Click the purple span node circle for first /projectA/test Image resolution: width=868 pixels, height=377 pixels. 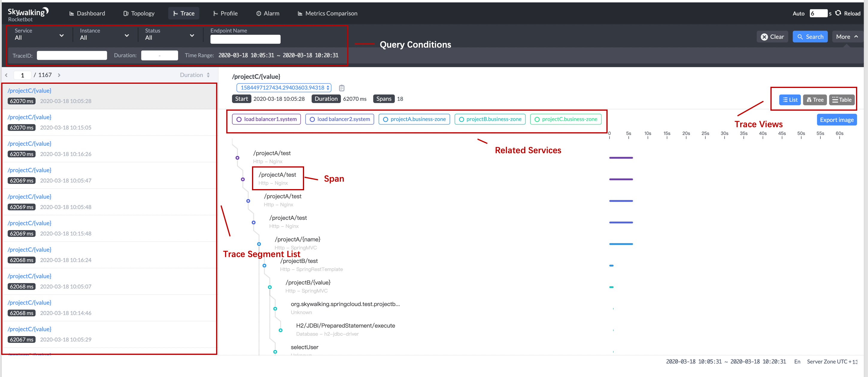click(237, 158)
